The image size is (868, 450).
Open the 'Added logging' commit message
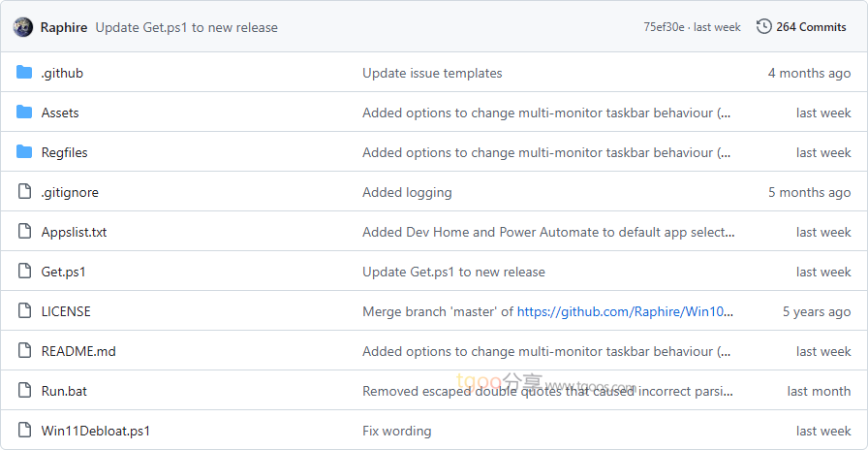click(407, 192)
